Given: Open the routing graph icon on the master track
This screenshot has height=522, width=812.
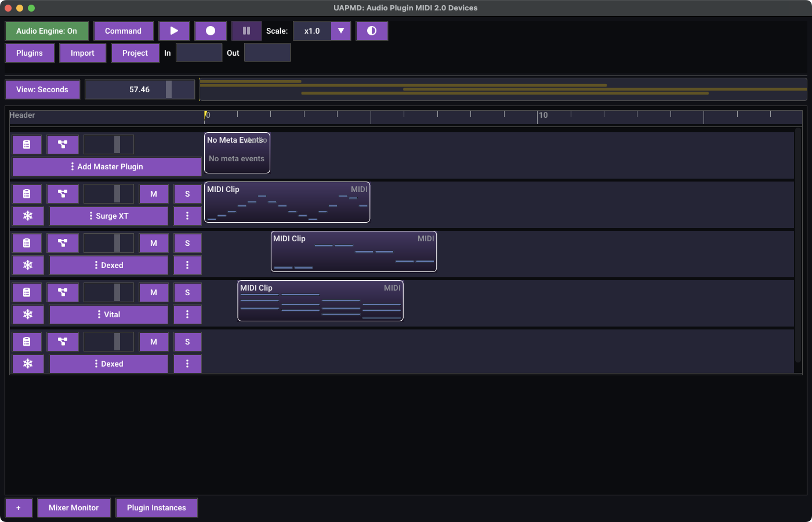Looking at the screenshot, I should coord(63,144).
